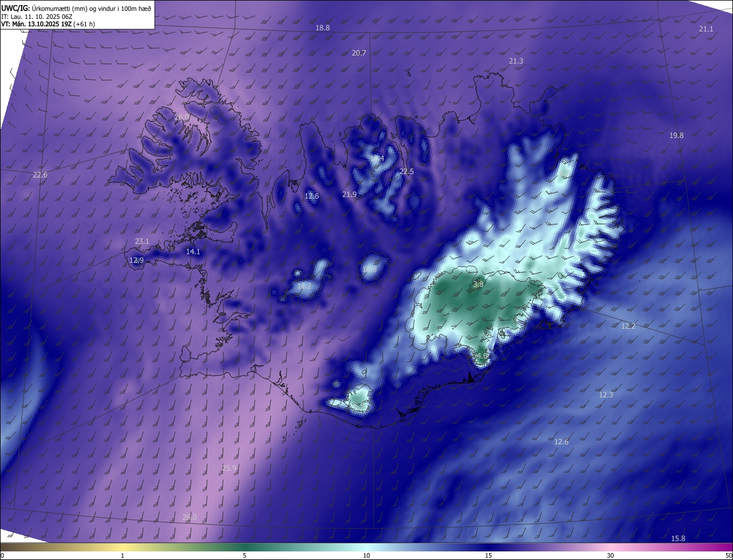
Task: Click the 22.6 value label
Action: (x=40, y=175)
